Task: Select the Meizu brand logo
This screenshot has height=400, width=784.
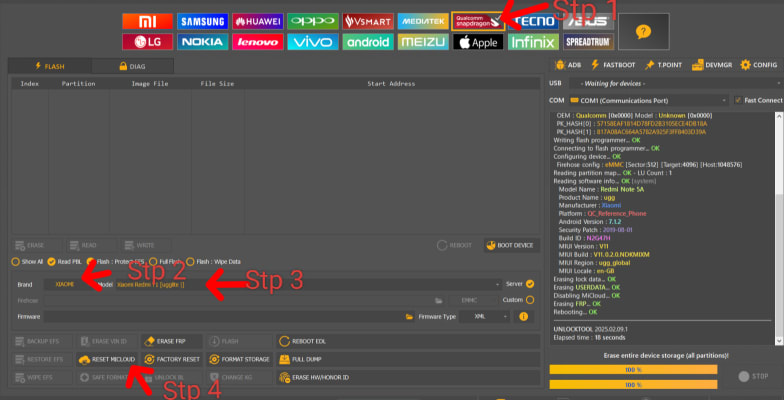Action: (423, 42)
